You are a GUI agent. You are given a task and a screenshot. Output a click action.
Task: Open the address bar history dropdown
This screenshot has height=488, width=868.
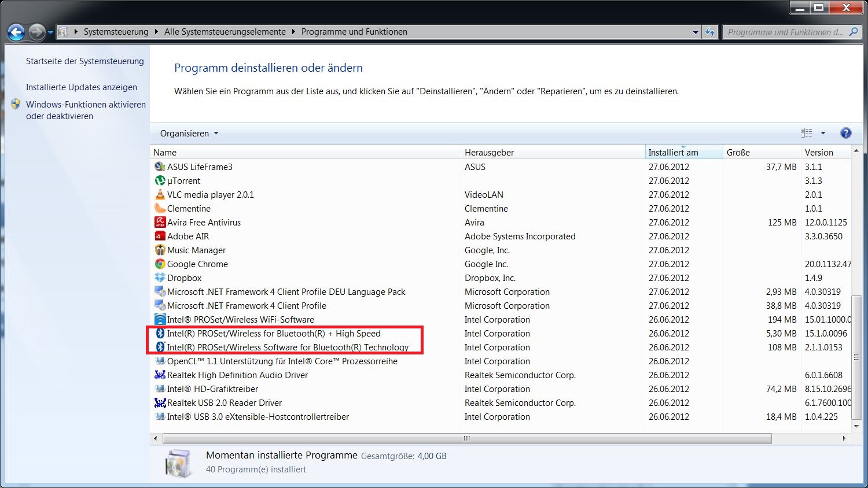[x=696, y=32]
